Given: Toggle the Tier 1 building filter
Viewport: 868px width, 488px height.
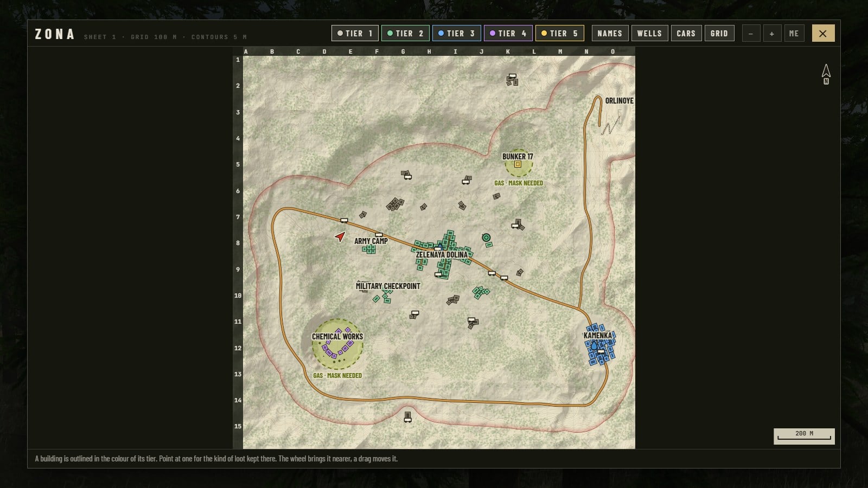Looking at the screenshot, I should point(355,34).
